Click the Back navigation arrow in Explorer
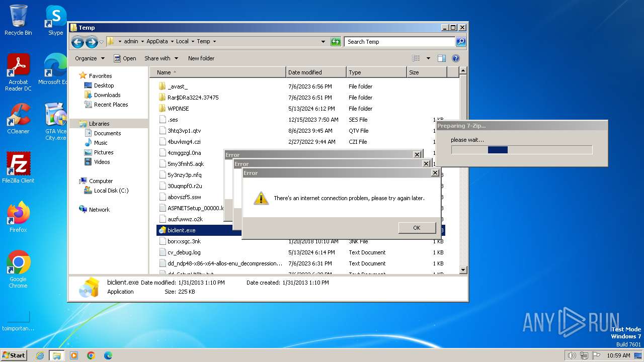The width and height of the screenshot is (644, 362). [x=77, y=42]
